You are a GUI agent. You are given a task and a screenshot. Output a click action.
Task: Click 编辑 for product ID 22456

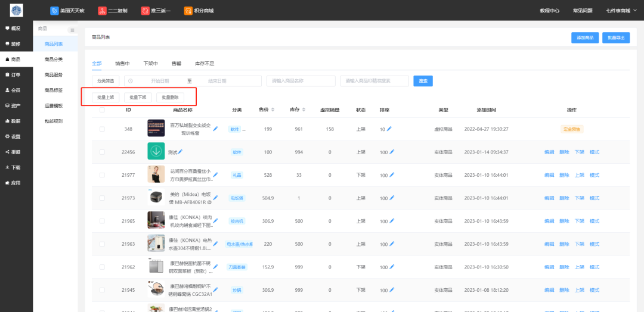click(549, 152)
